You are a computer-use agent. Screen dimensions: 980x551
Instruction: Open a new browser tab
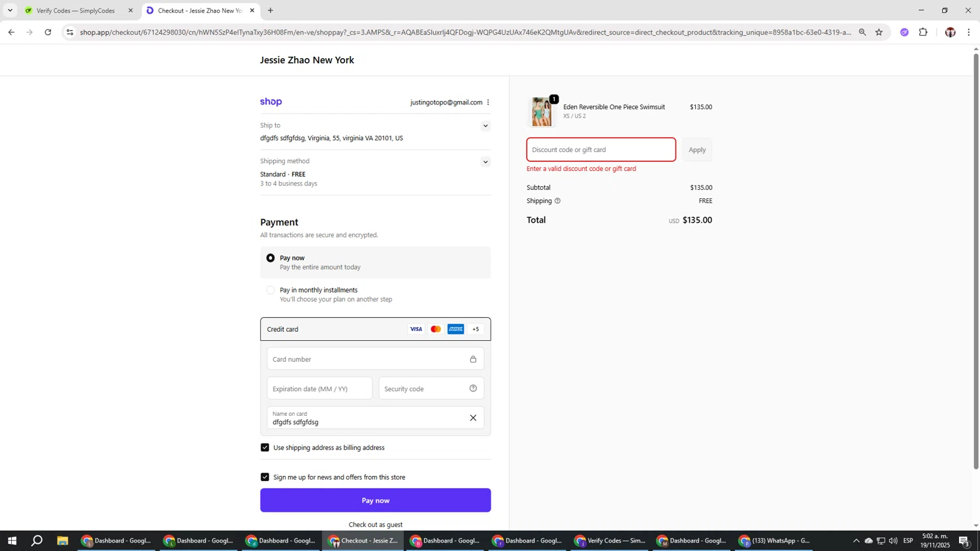coord(270,10)
